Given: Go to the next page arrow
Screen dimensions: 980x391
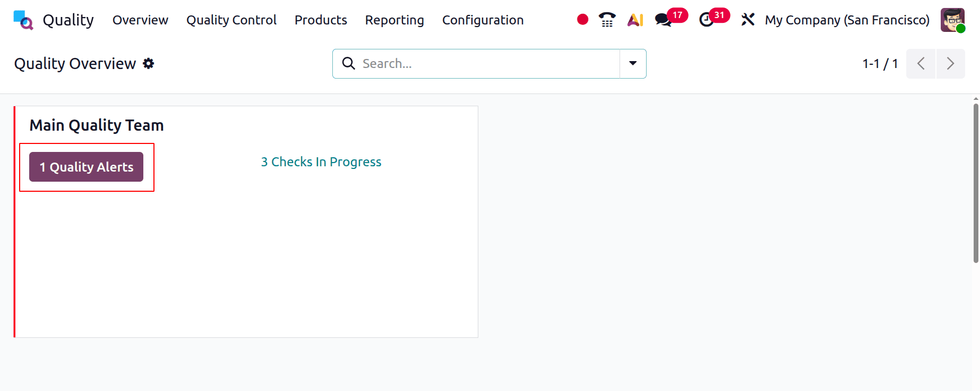Looking at the screenshot, I should 950,64.
